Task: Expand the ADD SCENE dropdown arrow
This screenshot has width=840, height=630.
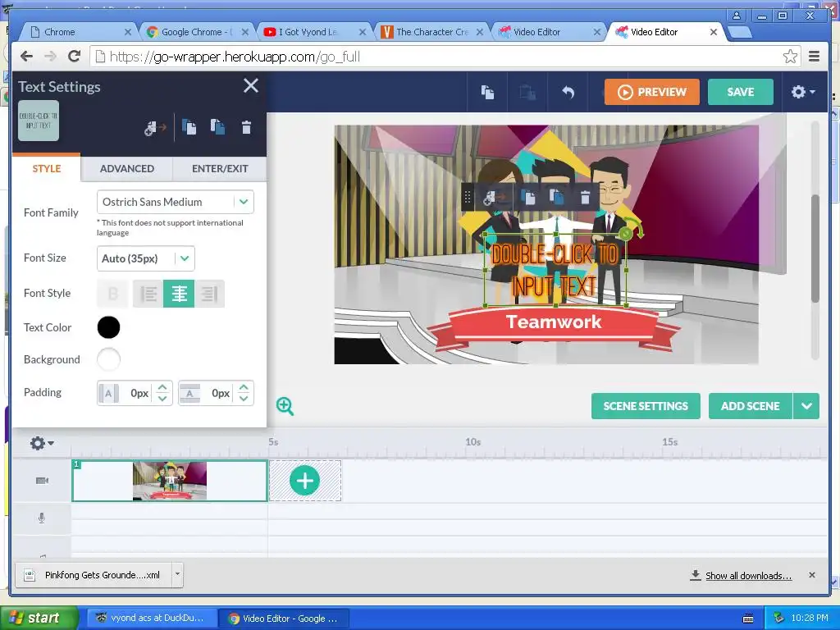Action: (806, 406)
